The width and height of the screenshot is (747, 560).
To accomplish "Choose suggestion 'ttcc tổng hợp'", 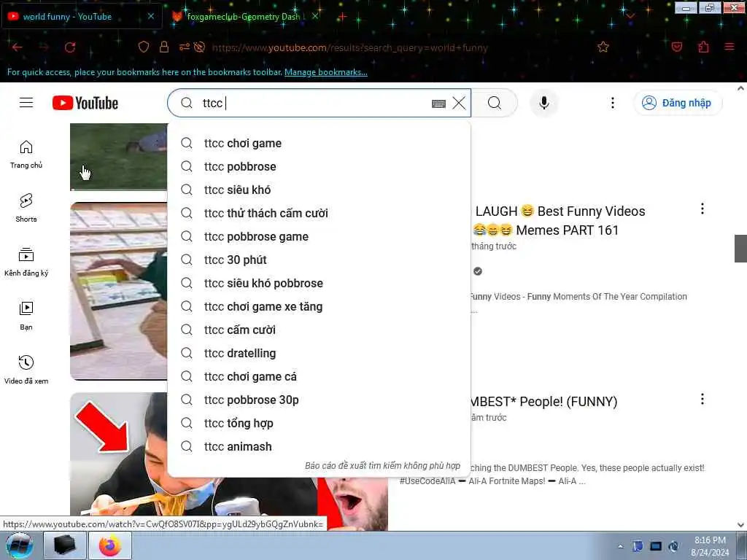I will pos(319,424).
